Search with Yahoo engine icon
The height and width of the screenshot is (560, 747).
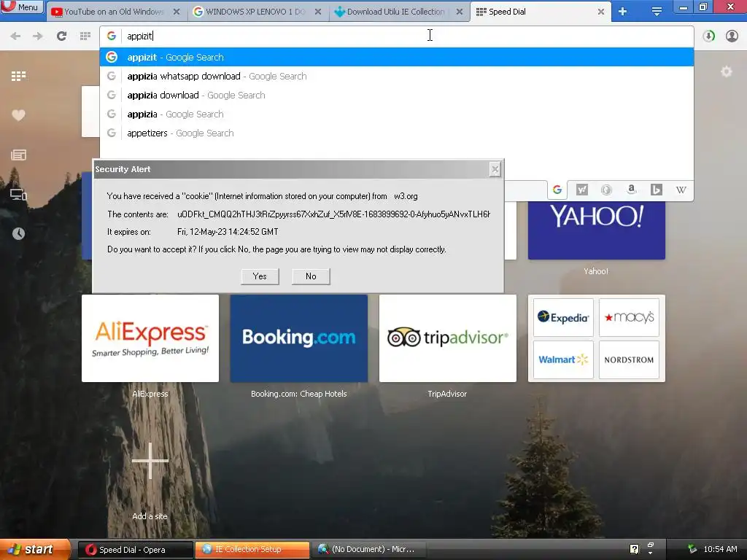(581, 190)
